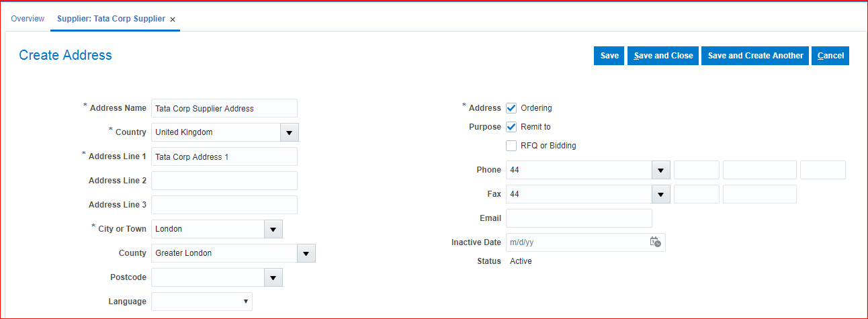Open the Language select box

(202, 302)
